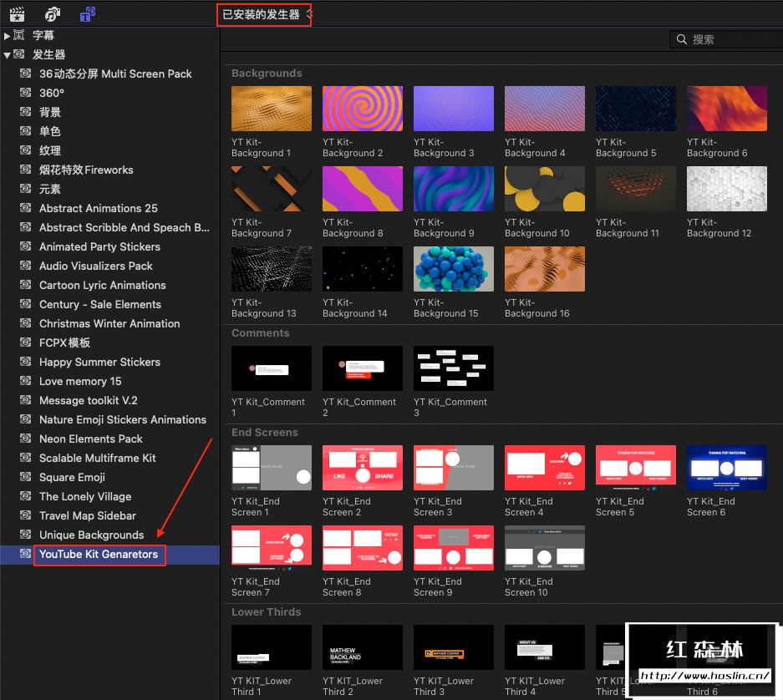Select YT Kit_End Screen 1 thumbnail

(271, 468)
